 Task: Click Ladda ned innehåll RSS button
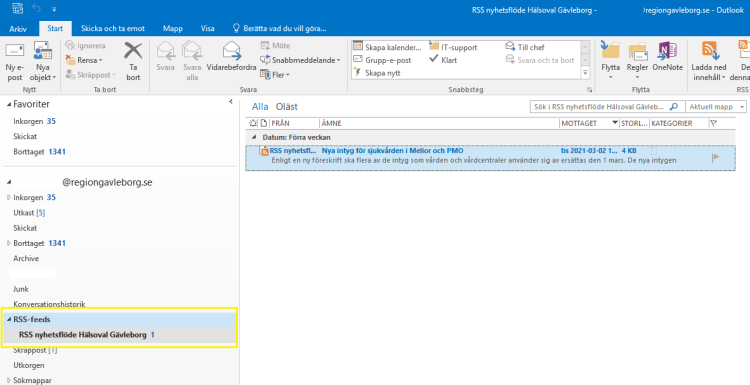709,61
